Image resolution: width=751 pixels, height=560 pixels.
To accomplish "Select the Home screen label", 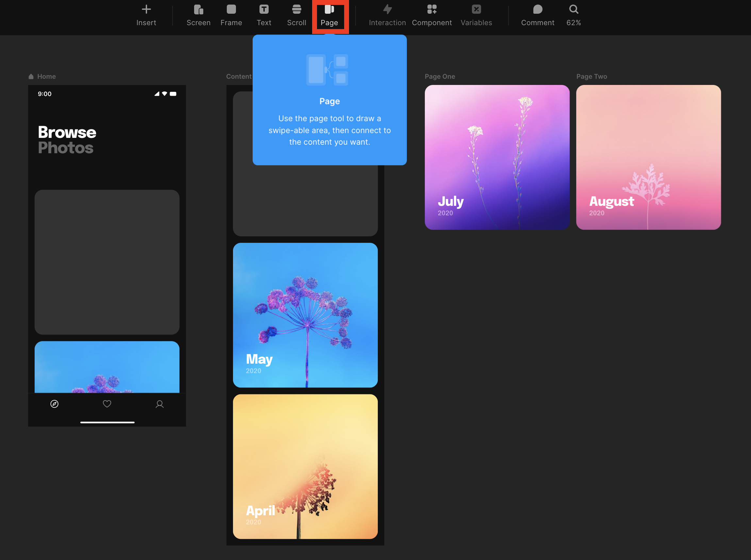I will (46, 76).
